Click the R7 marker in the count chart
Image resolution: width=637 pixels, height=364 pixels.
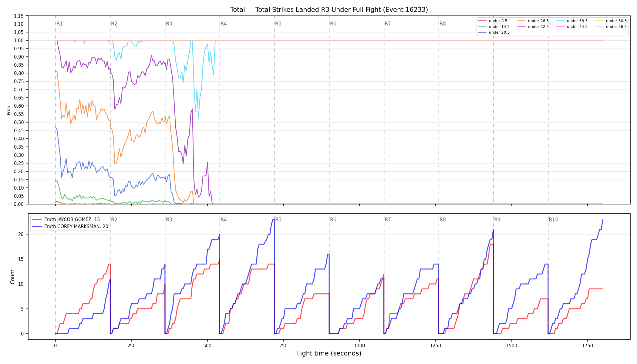click(x=388, y=220)
